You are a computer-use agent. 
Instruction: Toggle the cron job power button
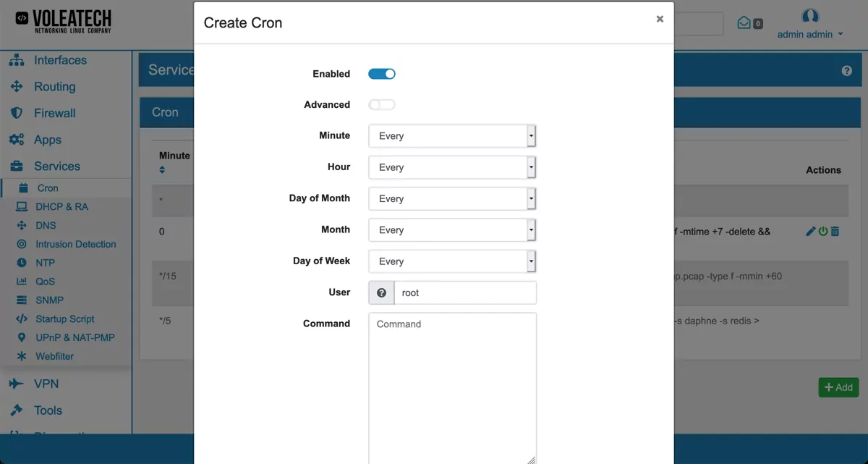823,231
